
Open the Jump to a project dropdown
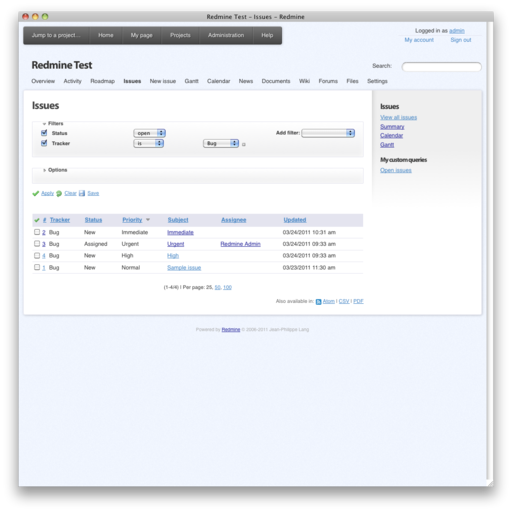[56, 35]
